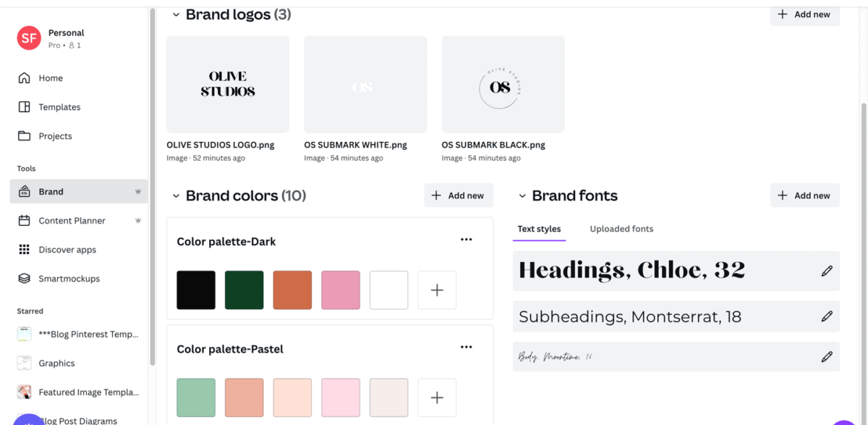The width and height of the screenshot is (868, 425).
Task: Click the OLIVE STUDIOS LOGO.png filename
Action: pos(221,145)
